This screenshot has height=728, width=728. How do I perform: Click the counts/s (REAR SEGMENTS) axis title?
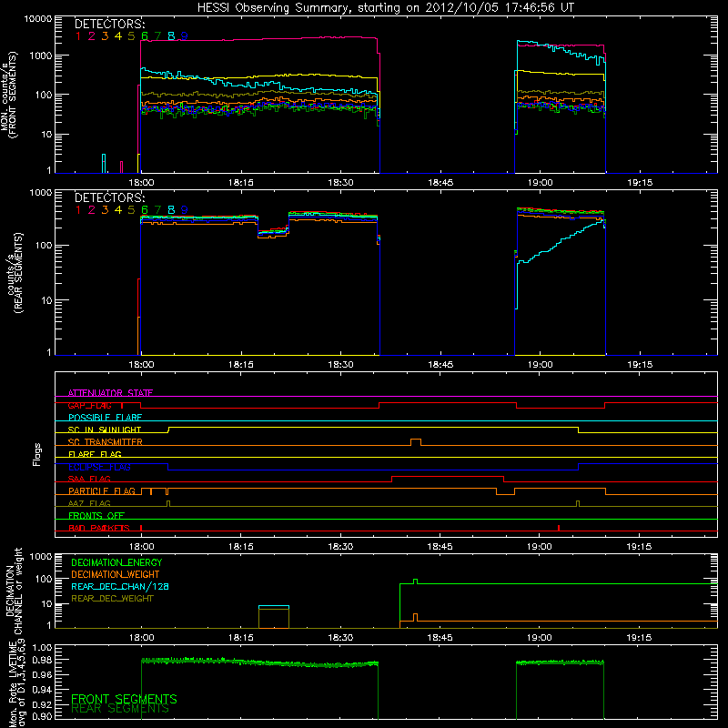[x=15, y=273]
